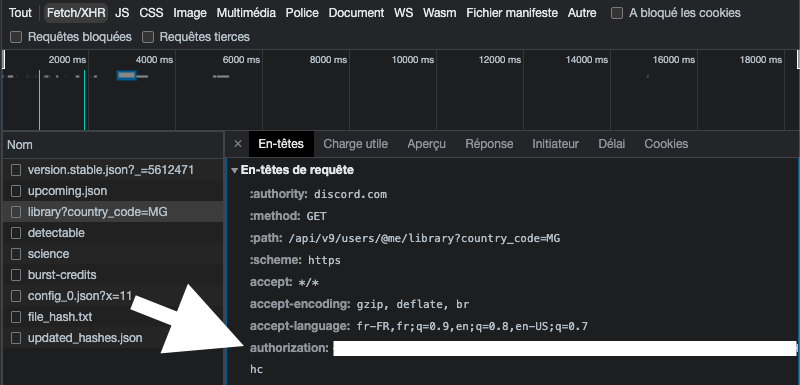
Task: Enable the 'Requêtes bloquées' checkbox
Action: pyautogui.click(x=16, y=37)
